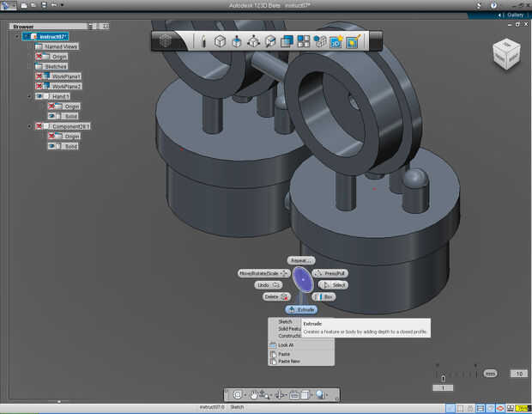Image resolution: width=532 pixels, height=414 pixels.
Task: Toggle visibility of top-level Origin folder
Action: point(39,57)
